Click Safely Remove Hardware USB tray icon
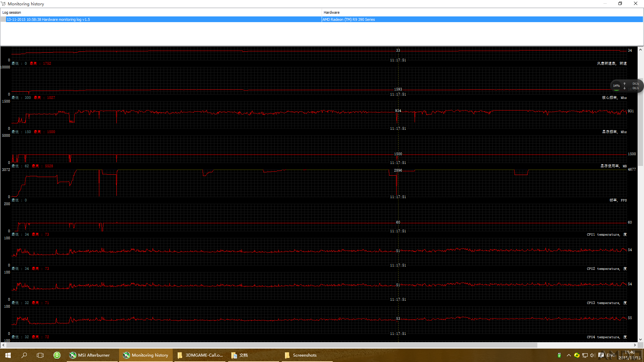Screen dimensions: 644x362 click(x=559, y=355)
